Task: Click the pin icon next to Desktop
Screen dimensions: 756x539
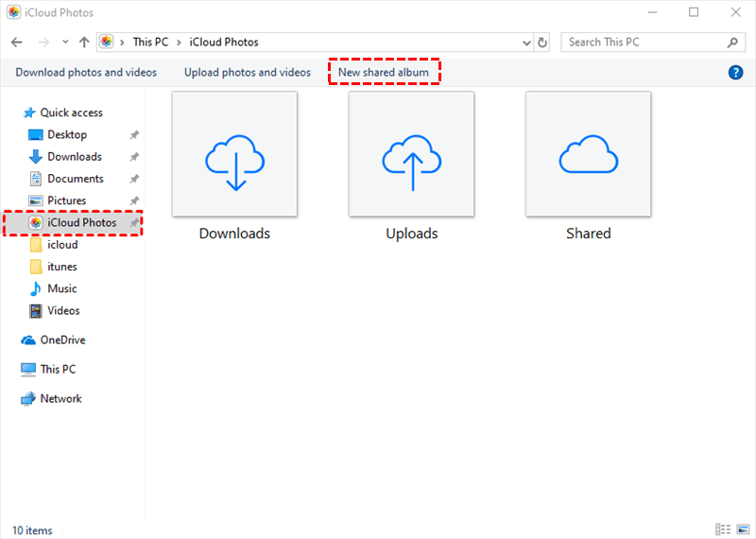Action: 134,135
